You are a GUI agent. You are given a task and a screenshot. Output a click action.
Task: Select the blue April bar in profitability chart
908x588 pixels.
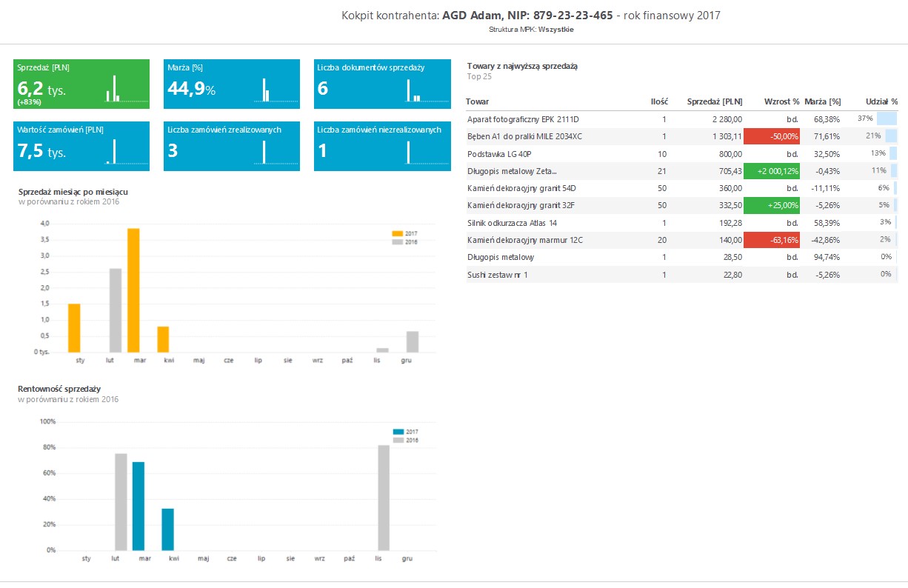pyautogui.click(x=168, y=529)
